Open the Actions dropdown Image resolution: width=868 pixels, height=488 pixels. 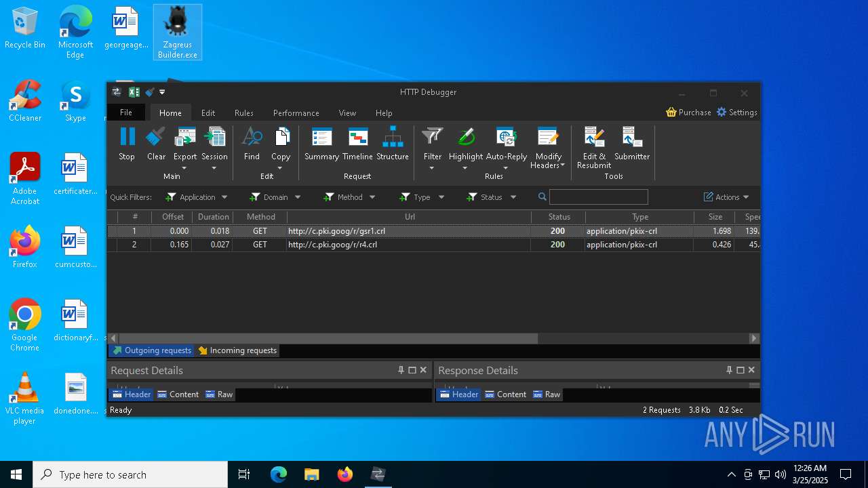[726, 197]
